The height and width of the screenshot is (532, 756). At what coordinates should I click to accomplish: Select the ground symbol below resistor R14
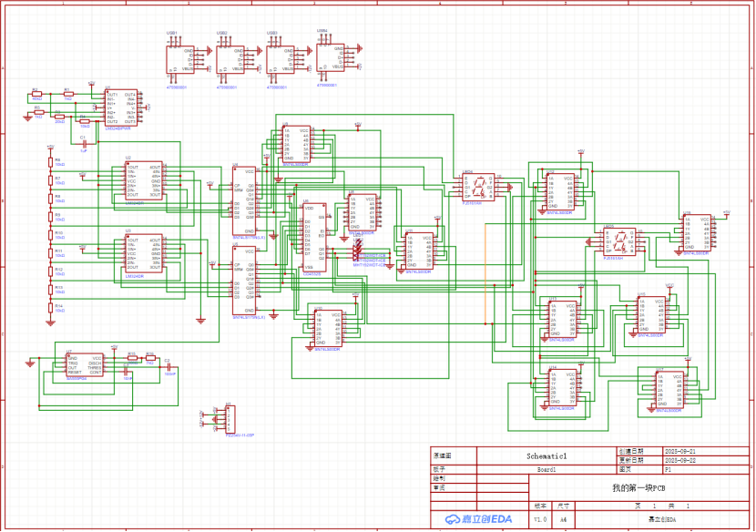coord(50,322)
